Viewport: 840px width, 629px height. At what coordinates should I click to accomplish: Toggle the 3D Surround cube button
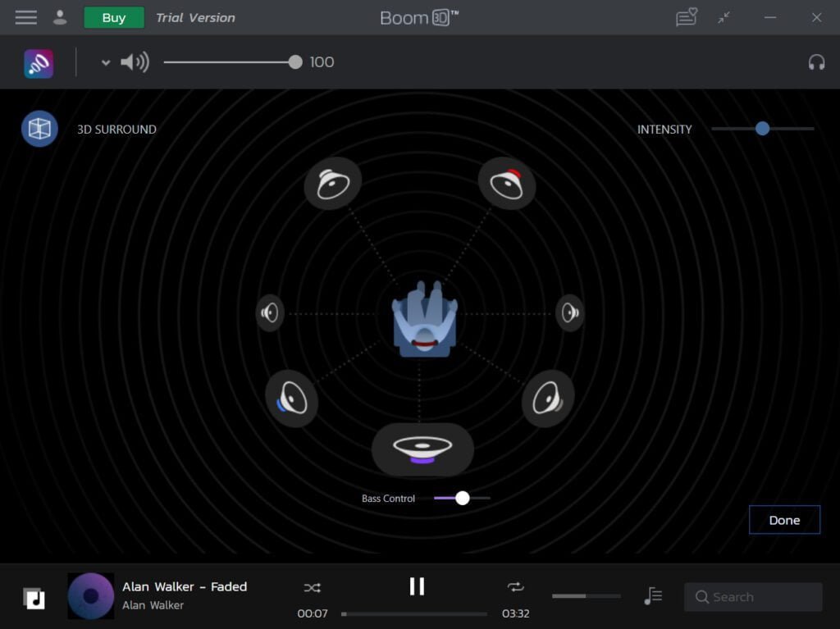pos(39,129)
